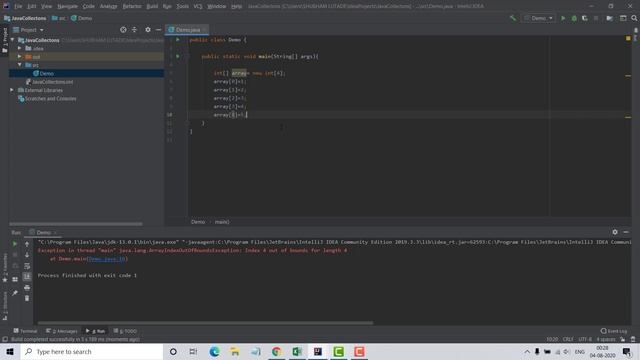
Task: Select the Demo tab in the Run panel
Action: pos(43,233)
